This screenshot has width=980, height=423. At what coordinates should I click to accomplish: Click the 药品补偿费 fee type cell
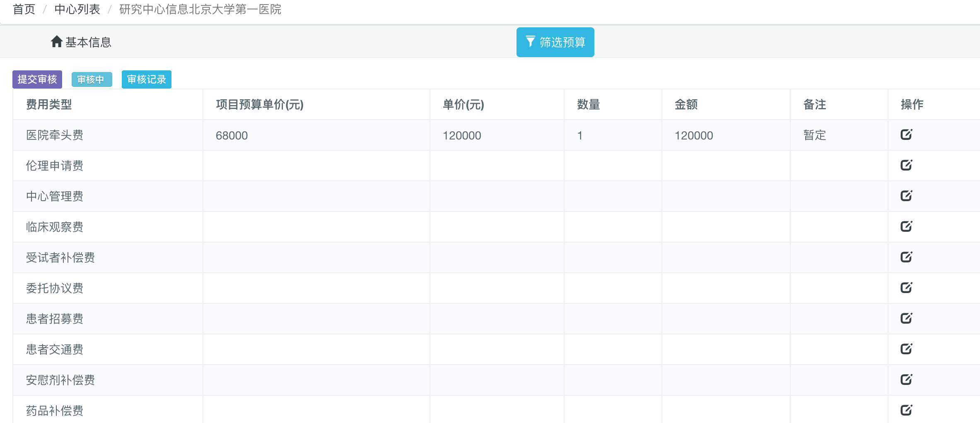click(108, 410)
